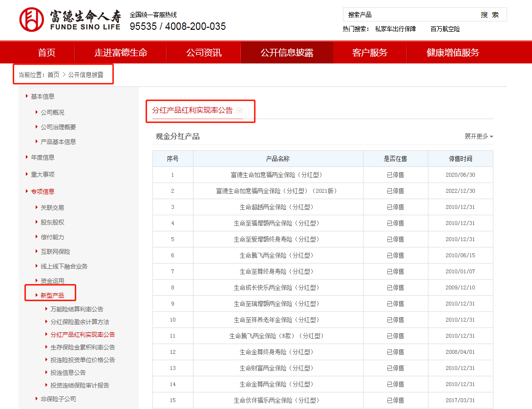Expand 年度信息 in sidebar
This screenshot has width=532, height=409.
43,157
